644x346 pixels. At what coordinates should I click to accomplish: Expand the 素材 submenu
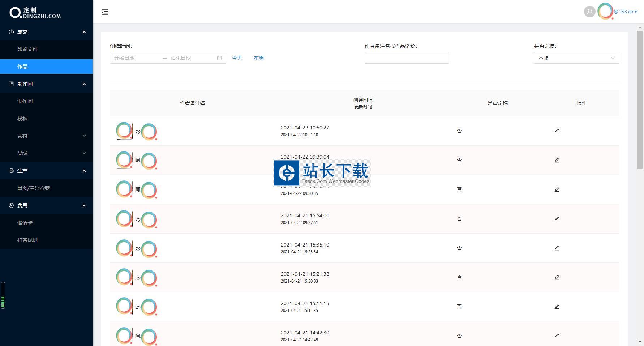coord(46,136)
